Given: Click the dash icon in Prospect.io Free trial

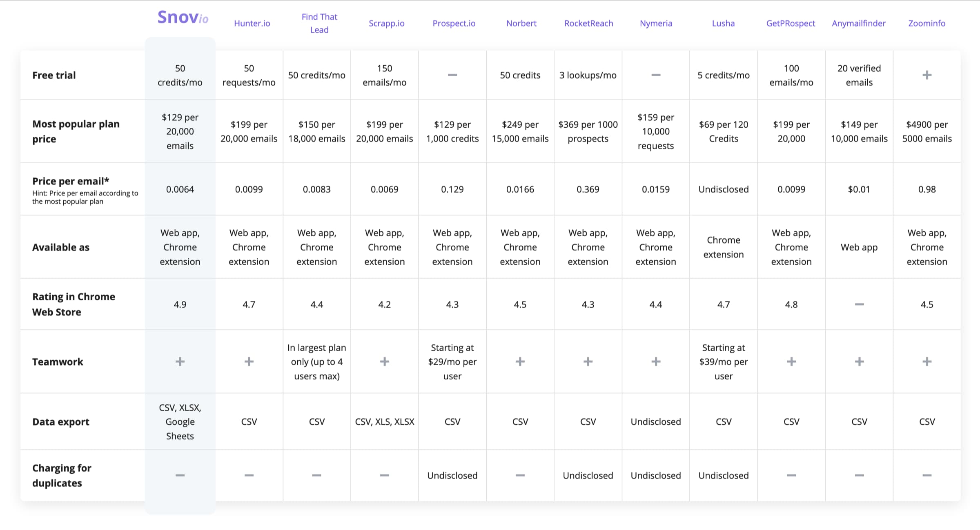Looking at the screenshot, I should click(452, 75).
